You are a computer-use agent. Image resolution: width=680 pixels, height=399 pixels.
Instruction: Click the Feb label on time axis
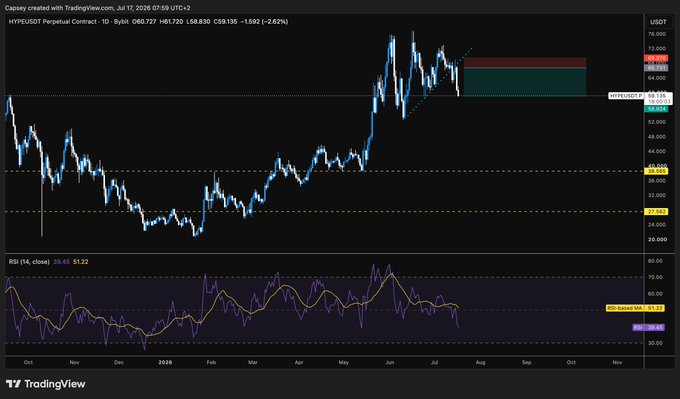click(x=211, y=362)
